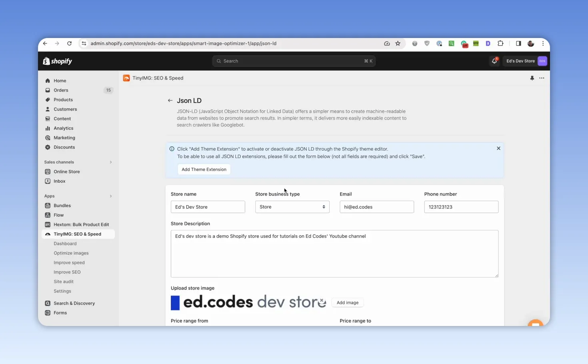Click the browser address bar URL
The width and height of the screenshot is (588, 364).
[184, 44]
